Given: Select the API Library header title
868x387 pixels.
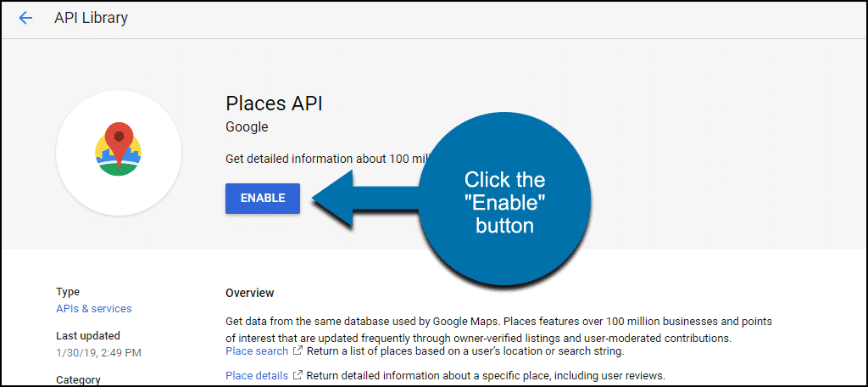Looking at the screenshot, I should coord(92,18).
